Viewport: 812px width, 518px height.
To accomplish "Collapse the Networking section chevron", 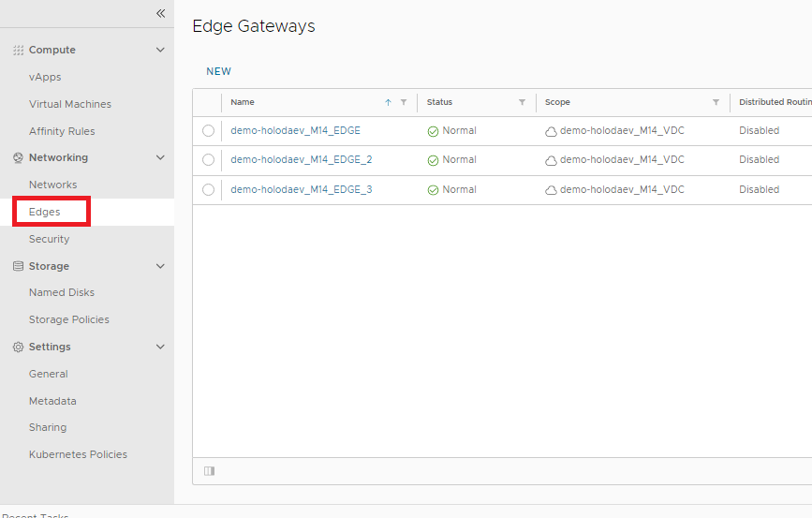I will [160, 157].
